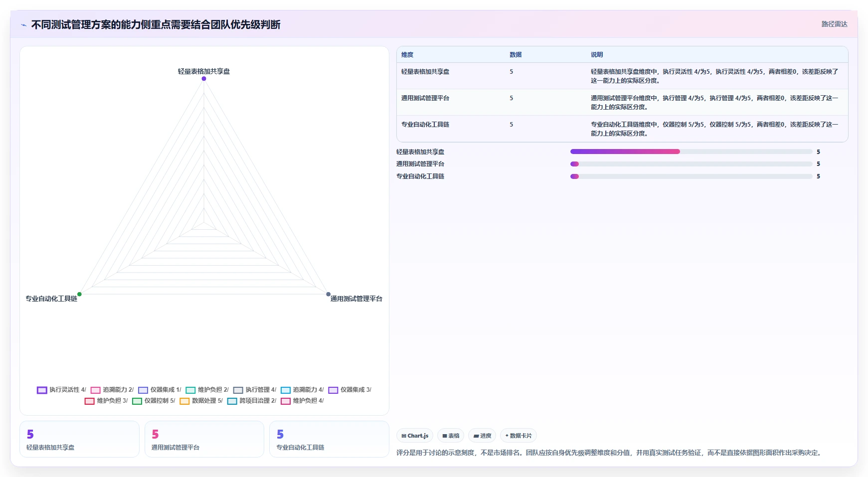Click the 表格 chip
Viewport: 868px width, 477px height.
click(x=451, y=436)
